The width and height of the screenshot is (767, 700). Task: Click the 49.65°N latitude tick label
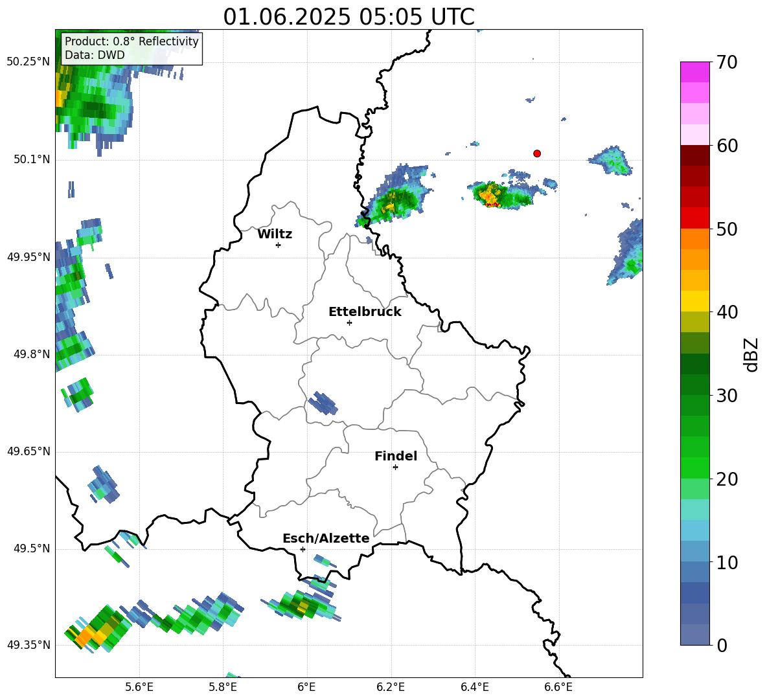pyautogui.click(x=29, y=451)
